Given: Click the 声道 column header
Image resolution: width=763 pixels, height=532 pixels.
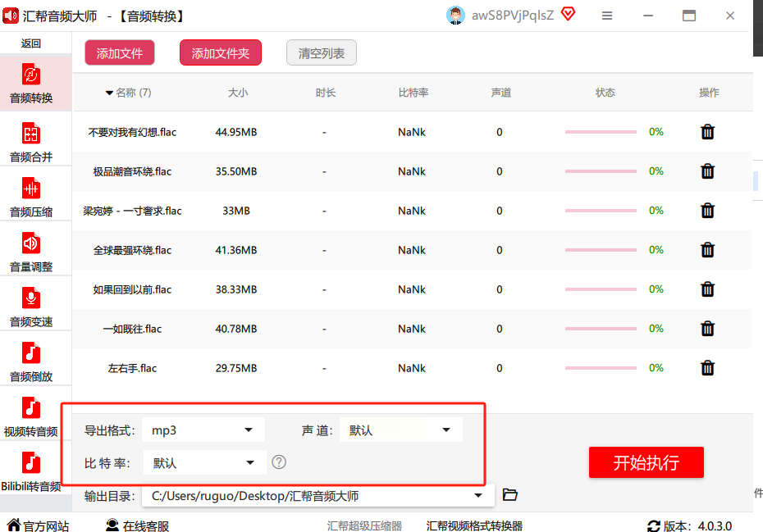Looking at the screenshot, I should pyautogui.click(x=500, y=93).
